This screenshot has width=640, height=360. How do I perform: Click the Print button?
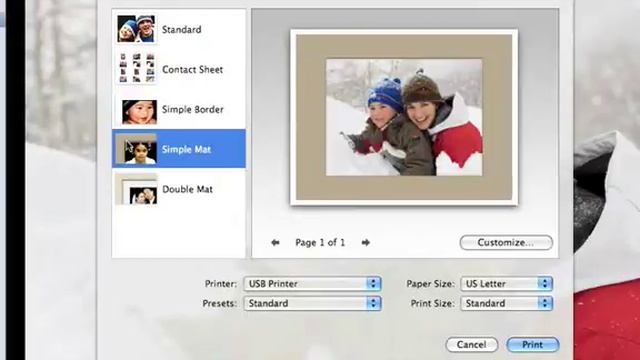click(533, 344)
